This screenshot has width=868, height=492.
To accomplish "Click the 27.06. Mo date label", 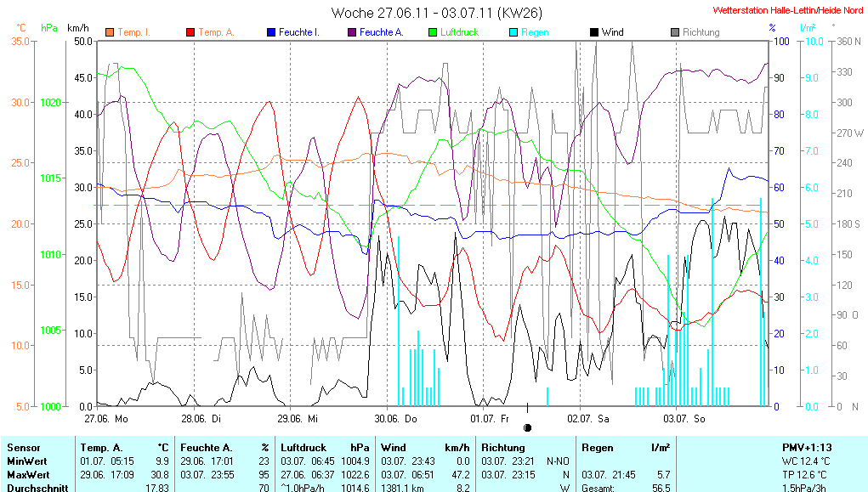I will click(x=106, y=418).
